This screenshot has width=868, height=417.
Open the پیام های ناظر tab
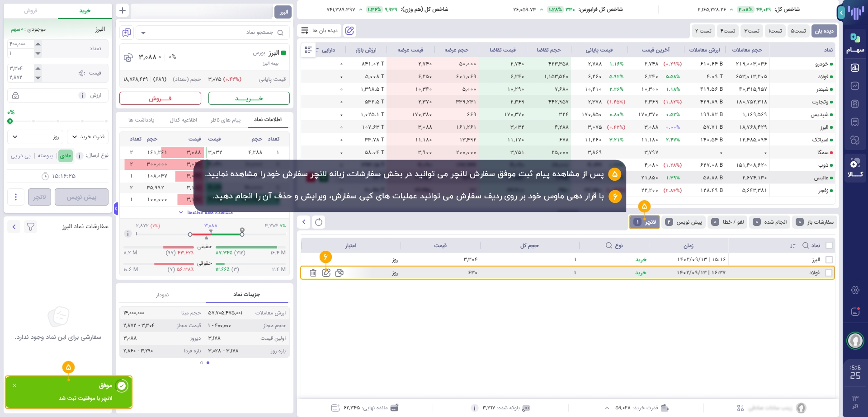pyautogui.click(x=225, y=120)
